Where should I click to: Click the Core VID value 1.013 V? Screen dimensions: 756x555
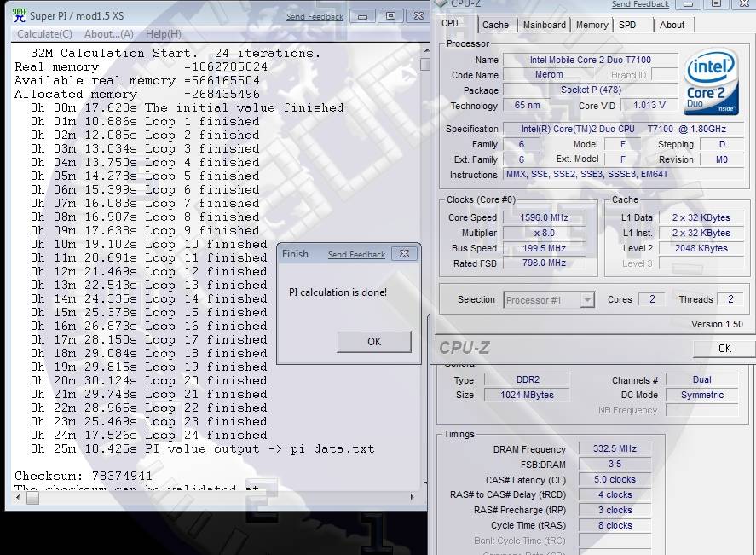pyautogui.click(x=649, y=105)
